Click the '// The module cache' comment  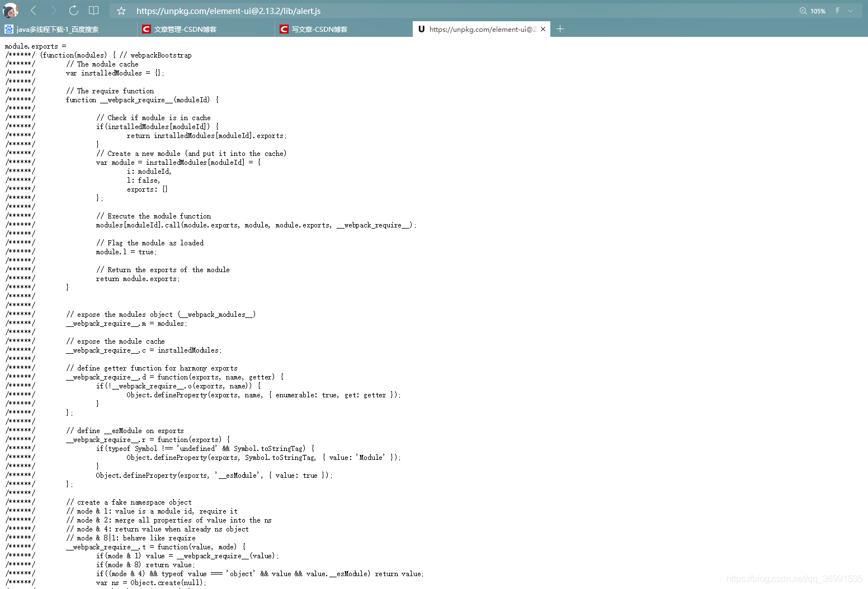(x=102, y=64)
